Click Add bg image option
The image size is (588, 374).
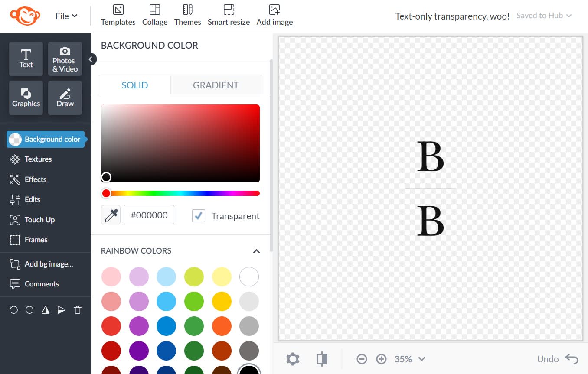pos(48,264)
